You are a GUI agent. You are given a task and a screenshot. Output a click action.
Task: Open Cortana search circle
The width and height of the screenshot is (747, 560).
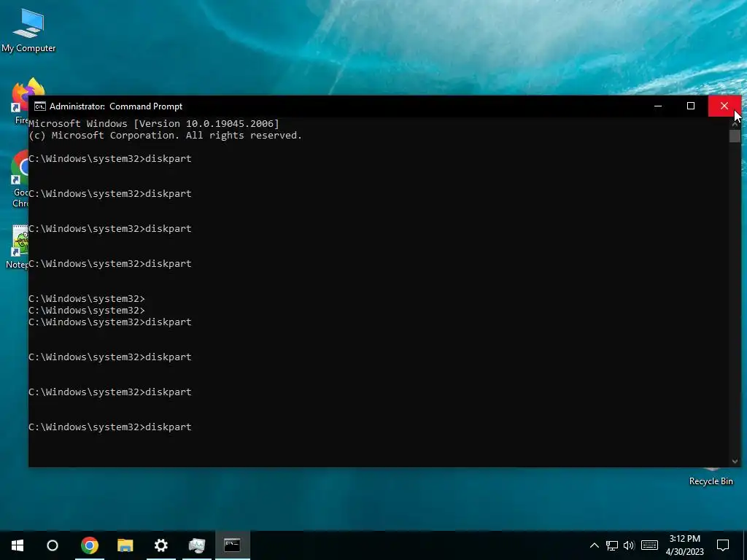pos(53,545)
